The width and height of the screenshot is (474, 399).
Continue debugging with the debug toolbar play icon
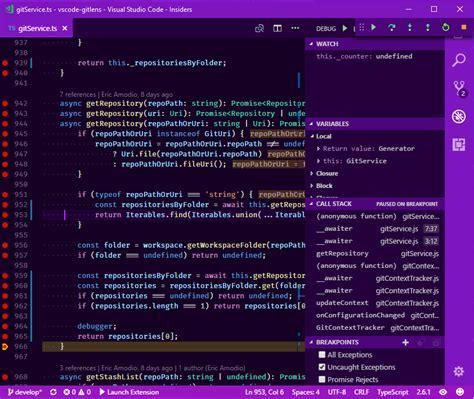(374, 27)
